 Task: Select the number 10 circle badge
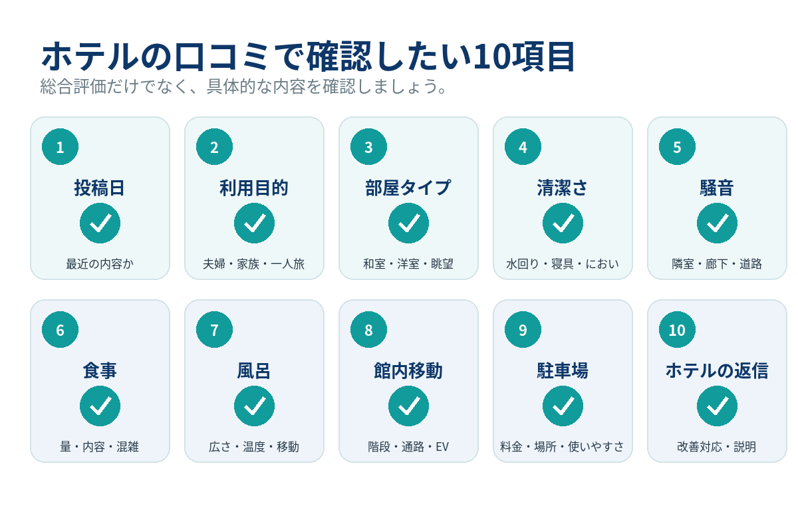click(677, 330)
